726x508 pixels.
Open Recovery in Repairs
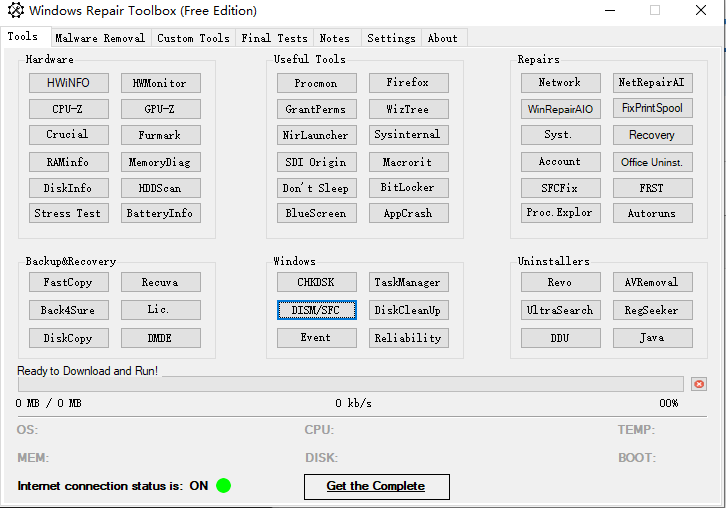pyautogui.click(x=653, y=135)
